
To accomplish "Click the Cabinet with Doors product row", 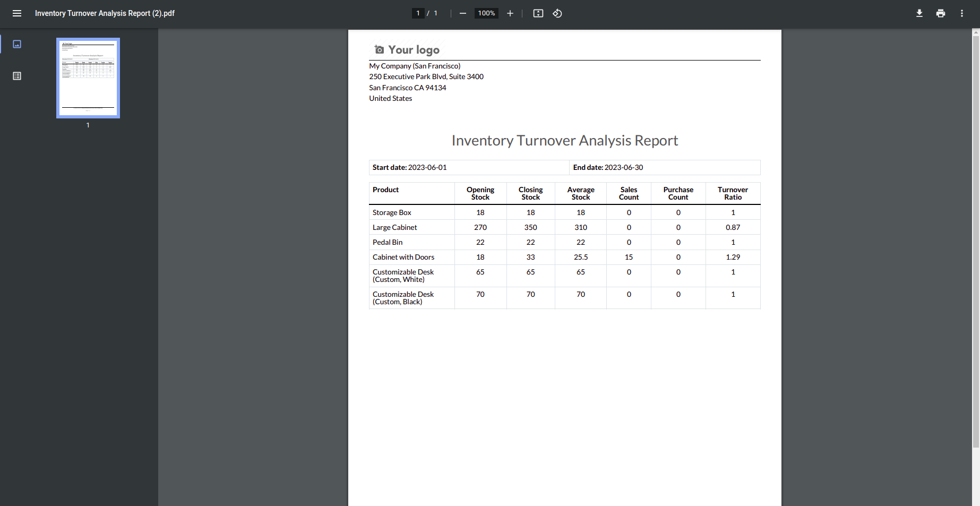I will click(x=403, y=257).
